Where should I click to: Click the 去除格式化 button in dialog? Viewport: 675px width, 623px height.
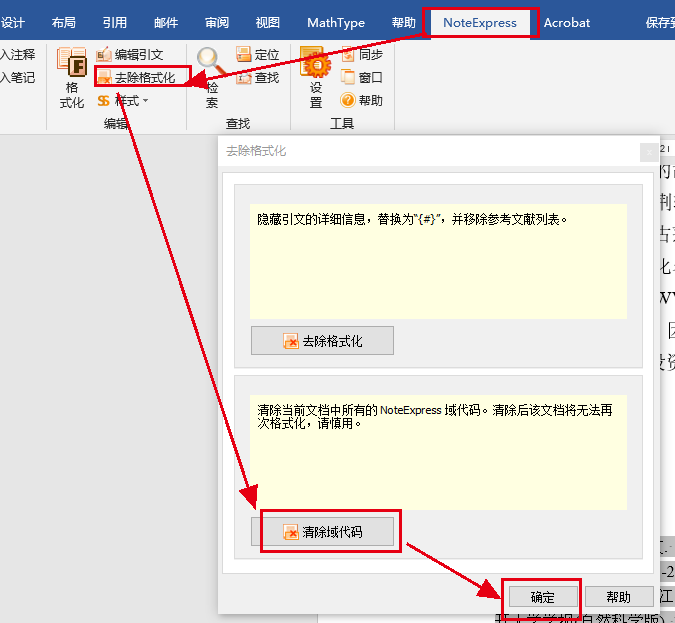[322, 341]
